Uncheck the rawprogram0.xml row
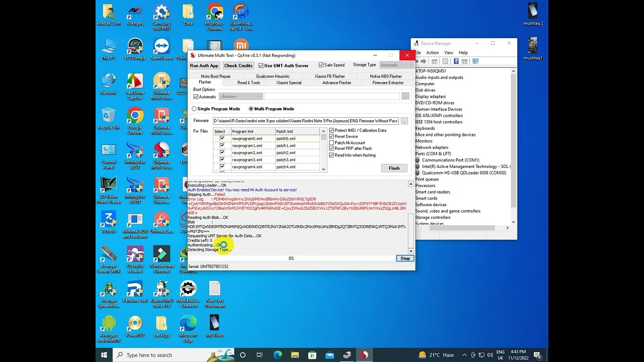The width and height of the screenshot is (644, 362). point(222,138)
